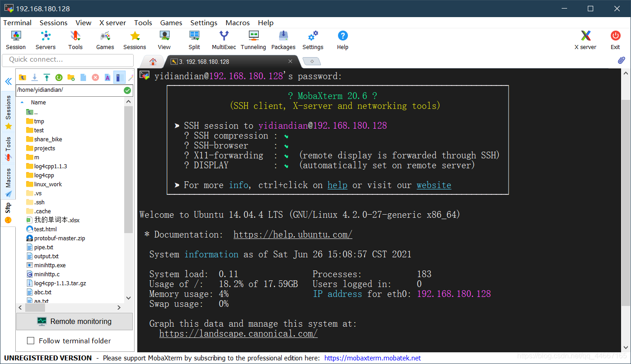This screenshot has width=631, height=364.
Task: Click the Split toolbar button
Action: click(194, 40)
